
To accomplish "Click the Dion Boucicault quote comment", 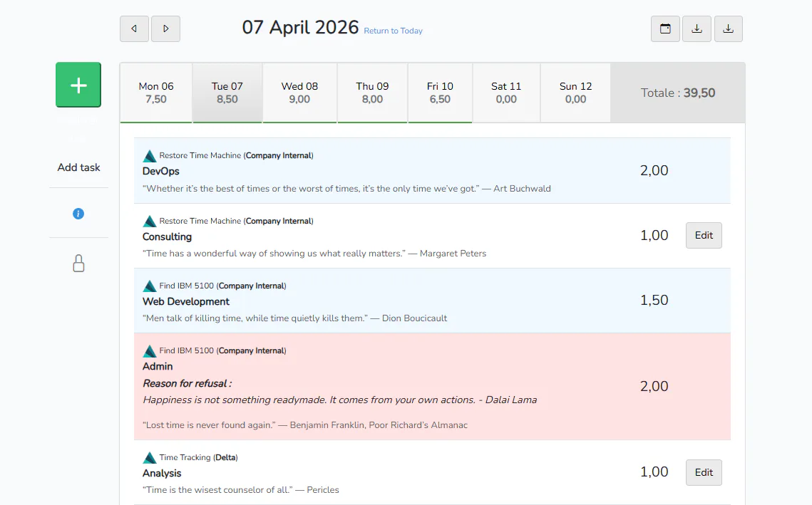I will point(294,318).
